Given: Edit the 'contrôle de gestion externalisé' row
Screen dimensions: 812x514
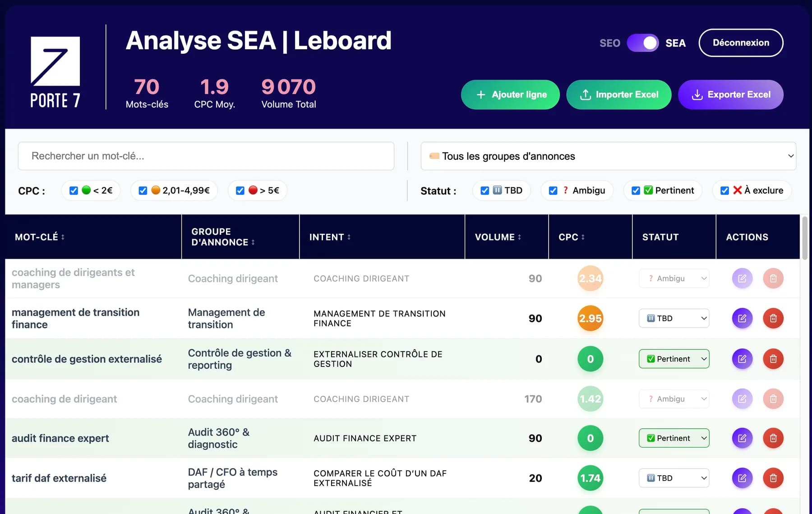Looking at the screenshot, I should pyautogui.click(x=742, y=359).
